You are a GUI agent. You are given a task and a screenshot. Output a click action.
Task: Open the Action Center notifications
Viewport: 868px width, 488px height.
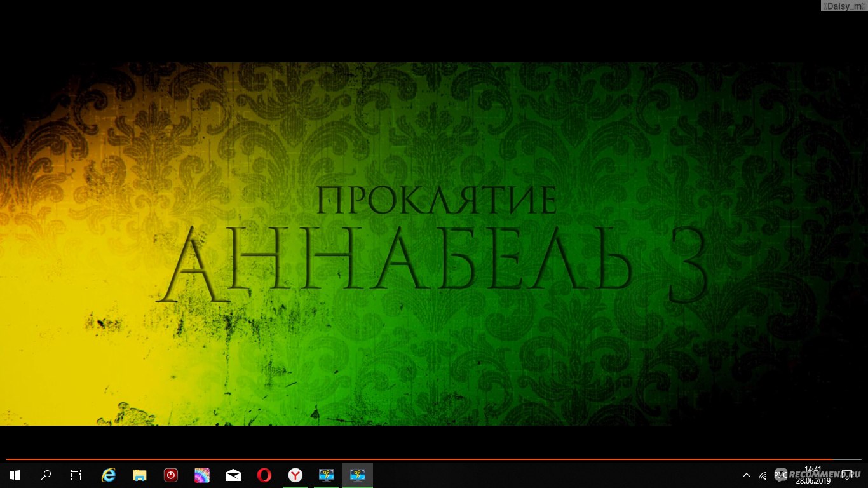pyautogui.click(x=847, y=475)
